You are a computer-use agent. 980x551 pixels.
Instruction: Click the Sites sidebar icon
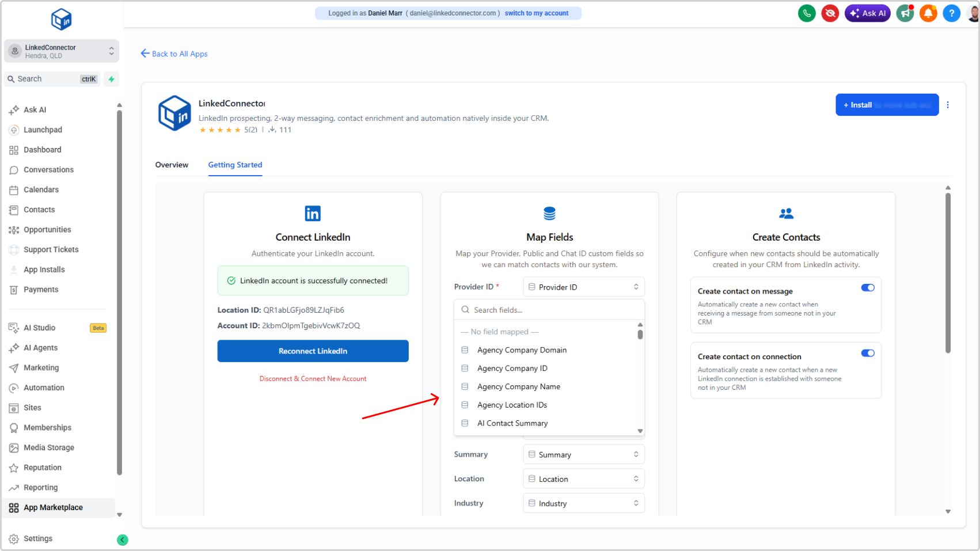click(14, 408)
